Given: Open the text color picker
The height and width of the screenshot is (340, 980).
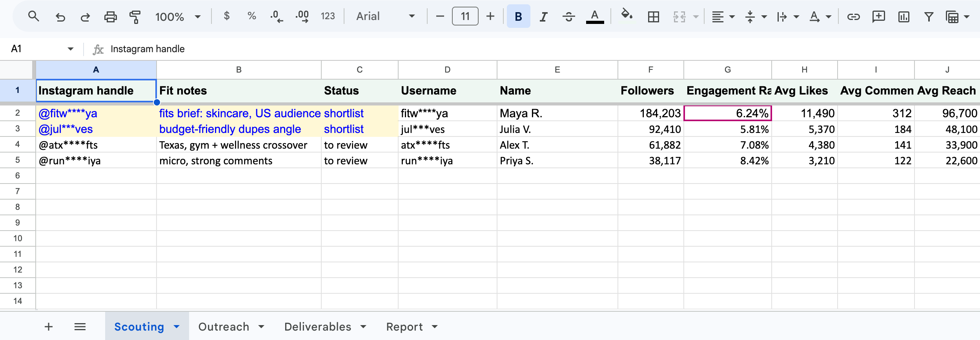Looking at the screenshot, I should tap(595, 16).
